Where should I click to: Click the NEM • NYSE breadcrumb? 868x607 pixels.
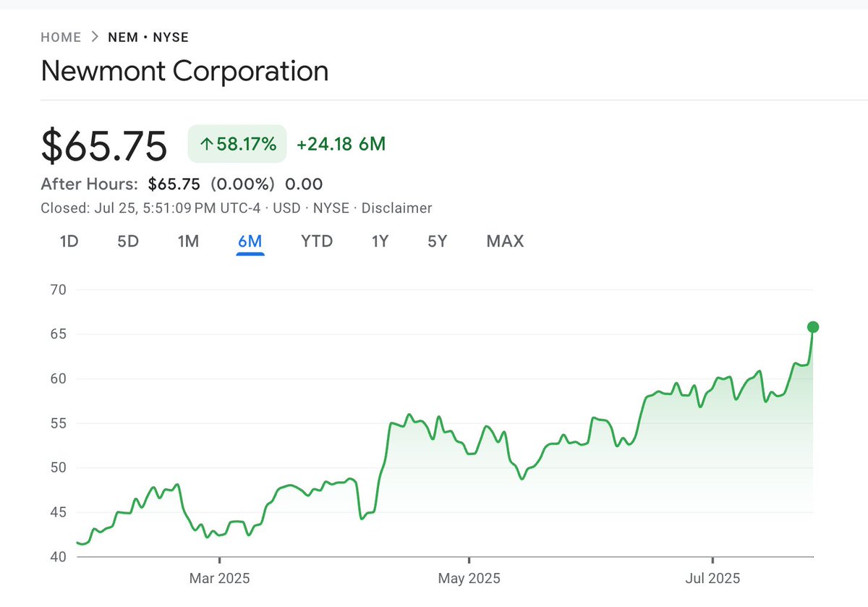[148, 38]
